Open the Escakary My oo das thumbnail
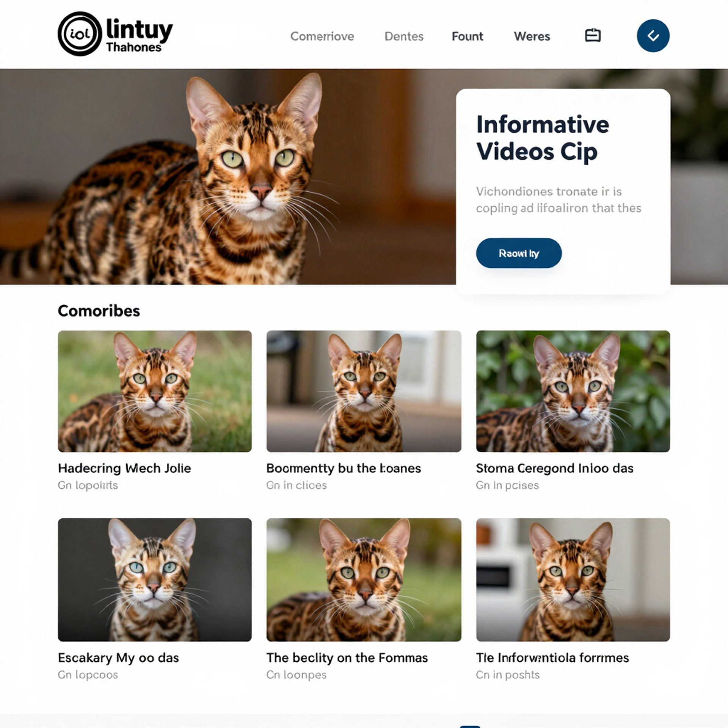728x728 pixels. click(155, 580)
